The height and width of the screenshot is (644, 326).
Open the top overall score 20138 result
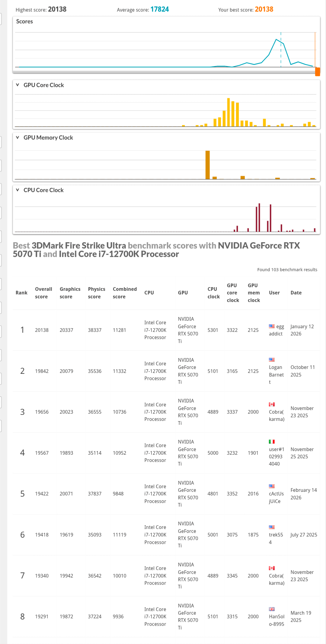pyautogui.click(x=42, y=330)
